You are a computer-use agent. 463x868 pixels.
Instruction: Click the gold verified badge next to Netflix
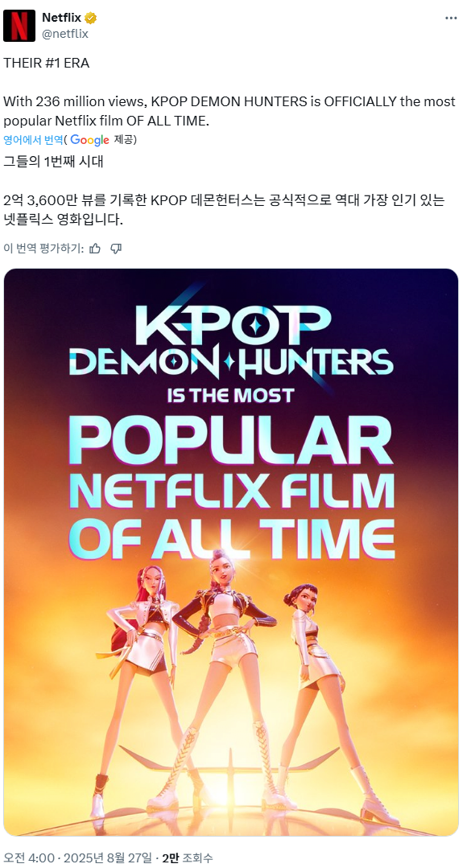[90, 19]
